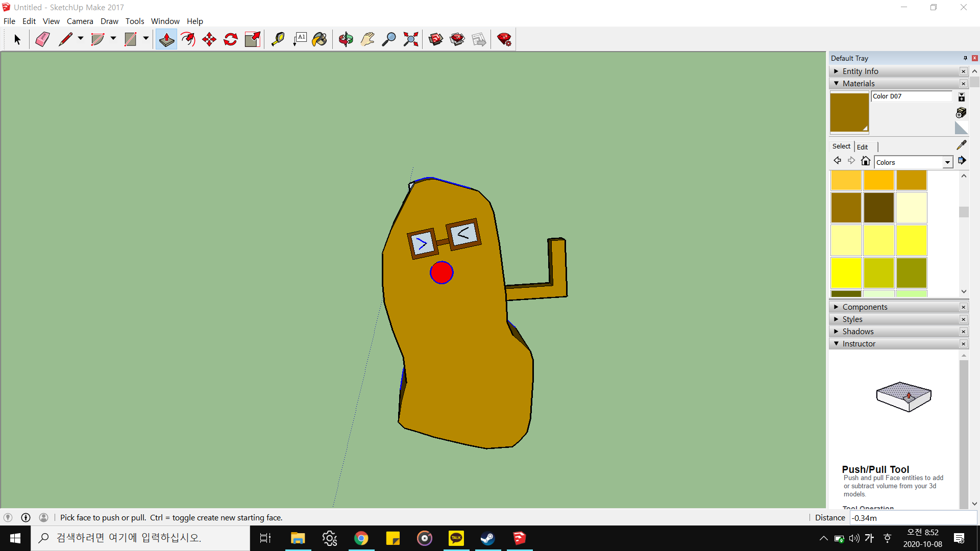Choose the Eraser tool
Image resolution: width=980 pixels, height=551 pixels.
[x=42, y=39]
